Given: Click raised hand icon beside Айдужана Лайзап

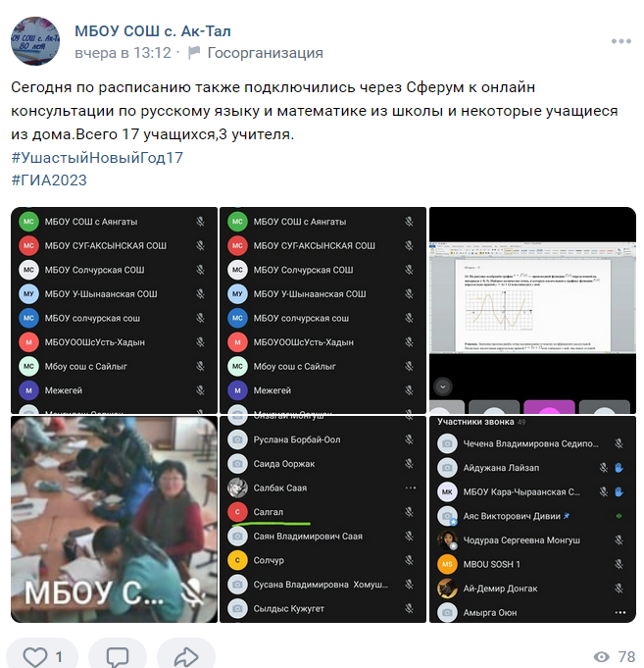Looking at the screenshot, I should (x=619, y=468).
